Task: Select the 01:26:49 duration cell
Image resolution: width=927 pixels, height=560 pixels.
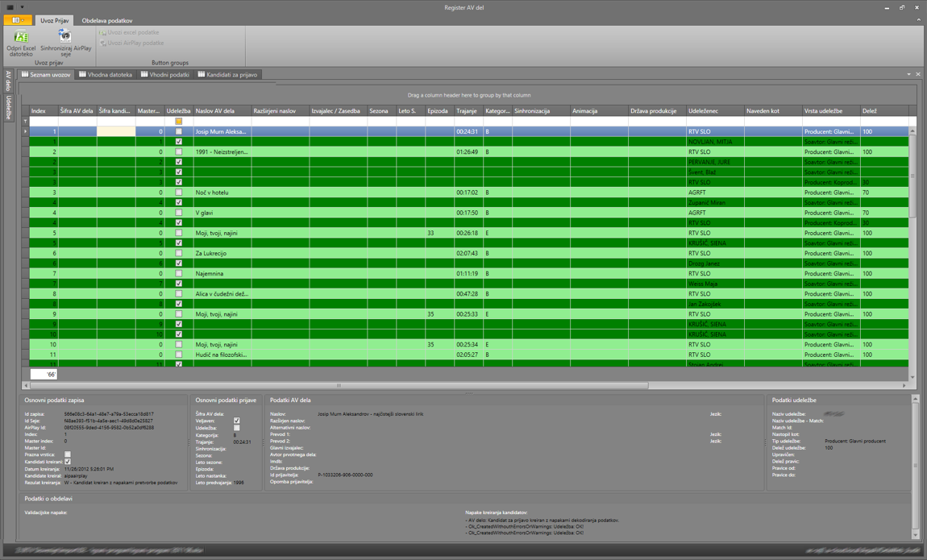Action: pos(469,151)
